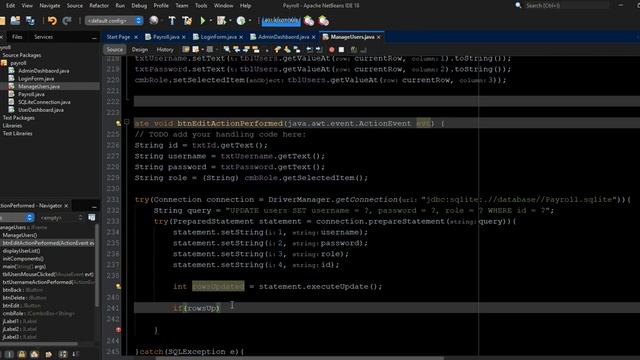Screen dimensions: 640x360
Task: Click the Profile Project icon
Action: coord(241,20)
